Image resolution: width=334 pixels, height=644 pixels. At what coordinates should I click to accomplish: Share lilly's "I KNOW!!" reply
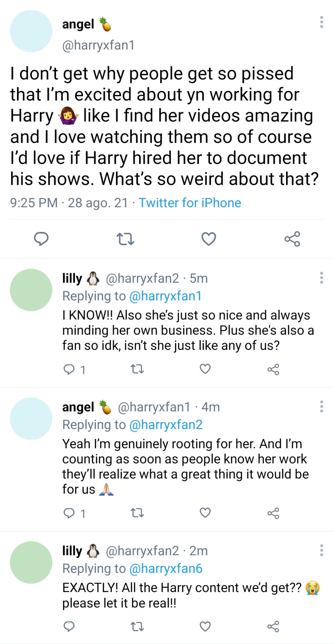273,369
